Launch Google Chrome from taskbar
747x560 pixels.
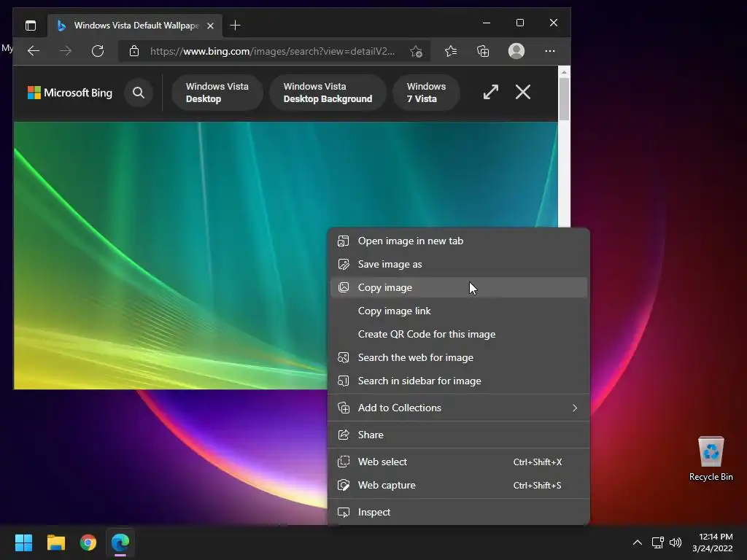tap(88, 542)
